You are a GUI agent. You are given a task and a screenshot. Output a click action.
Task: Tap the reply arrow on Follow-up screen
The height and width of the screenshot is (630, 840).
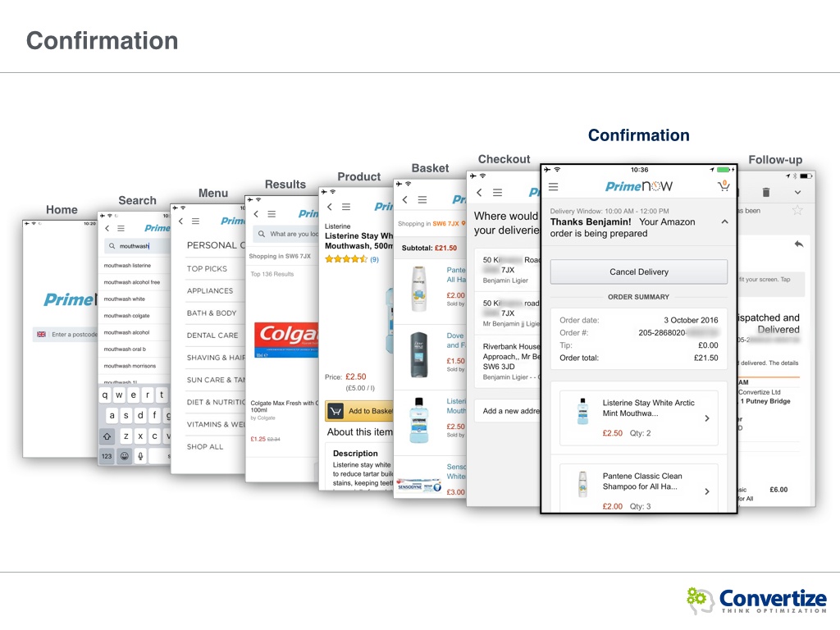pos(799,244)
